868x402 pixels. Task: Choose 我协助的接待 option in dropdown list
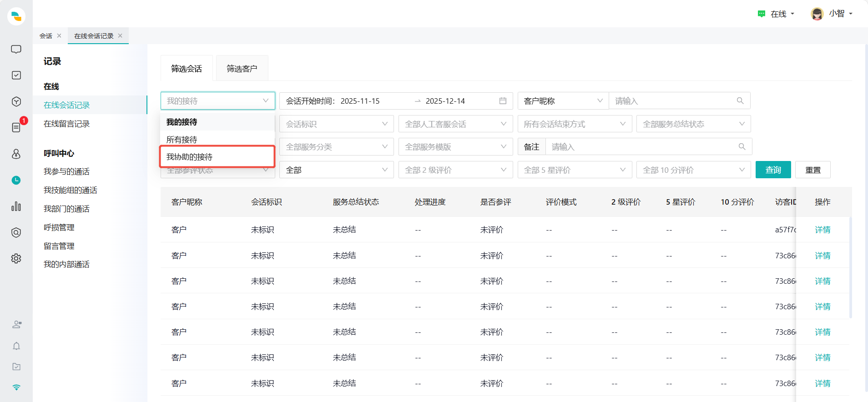pos(217,157)
